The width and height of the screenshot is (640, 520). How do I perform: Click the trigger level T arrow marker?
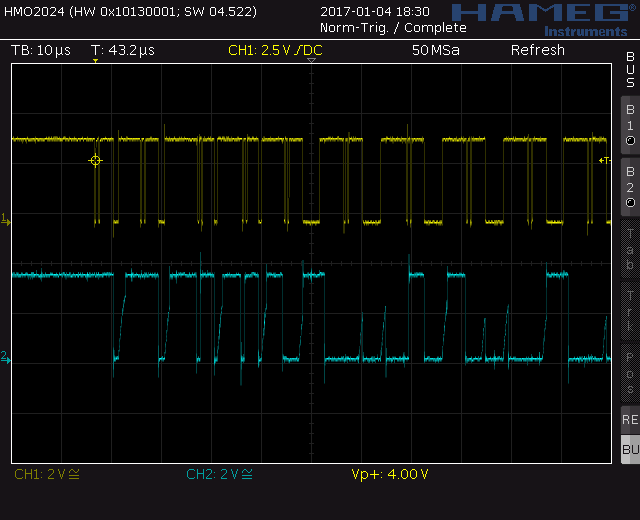tap(604, 160)
